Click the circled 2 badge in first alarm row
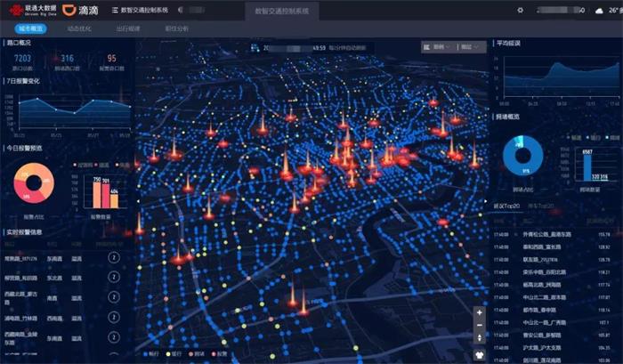 point(114,258)
